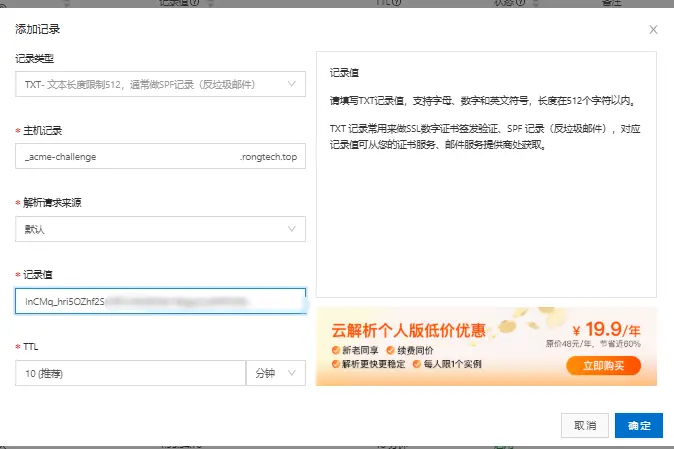Expand the 解析请求来源 默认 dropdown
Screen dimensions: 674x449
coord(150,229)
